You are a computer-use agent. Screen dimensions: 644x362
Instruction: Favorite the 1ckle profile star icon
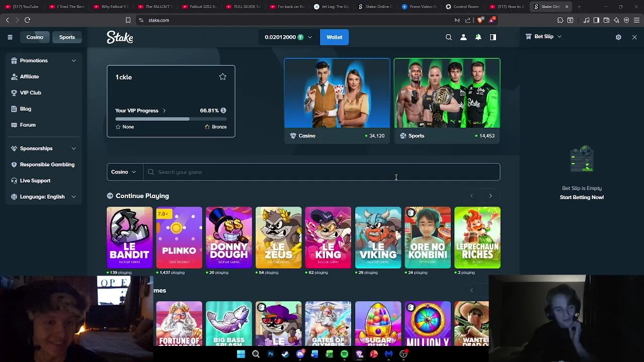222,76
